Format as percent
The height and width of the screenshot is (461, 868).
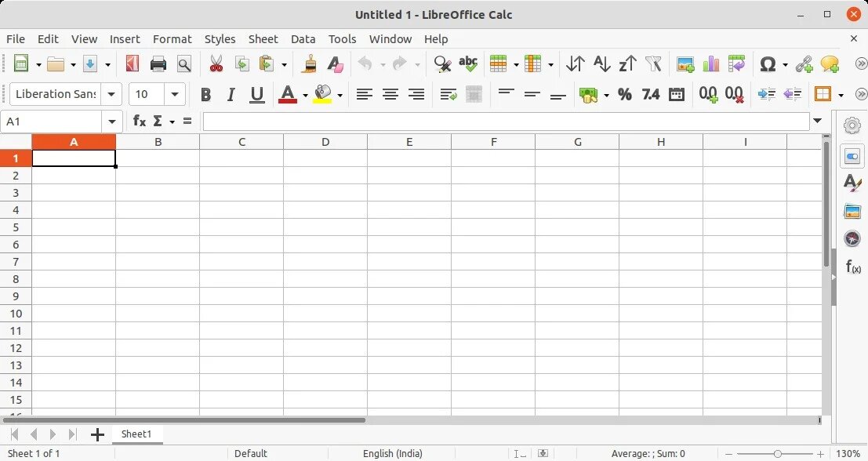pos(625,94)
